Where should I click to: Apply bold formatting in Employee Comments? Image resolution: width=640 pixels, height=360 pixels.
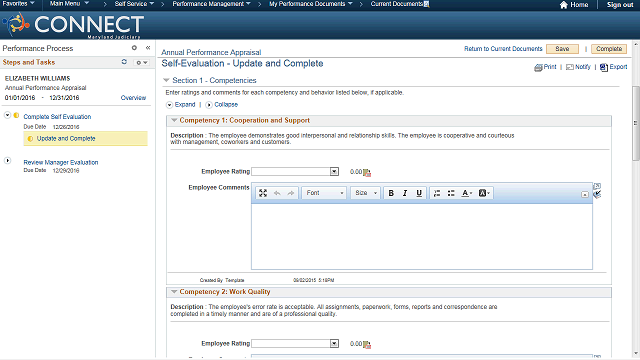pos(391,193)
